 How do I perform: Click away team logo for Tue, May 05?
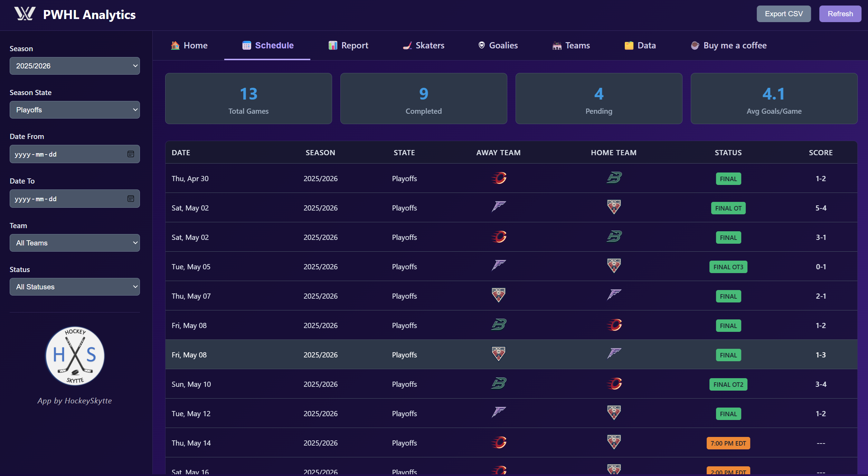(x=499, y=266)
